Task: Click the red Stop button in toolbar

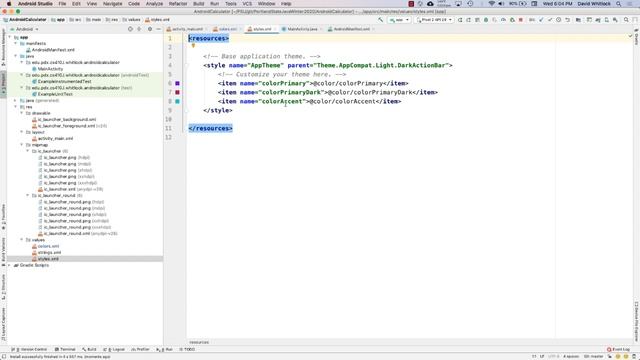Action: pos(521,20)
